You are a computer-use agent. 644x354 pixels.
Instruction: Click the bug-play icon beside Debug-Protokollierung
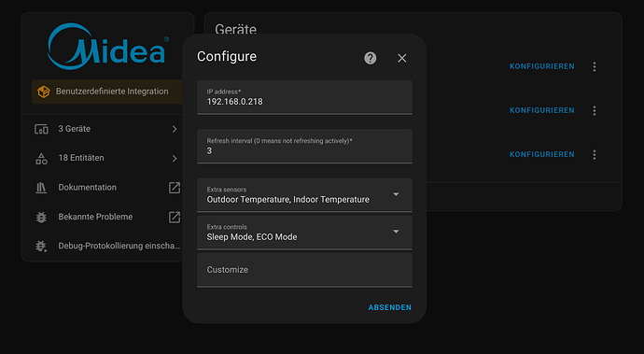coord(41,247)
